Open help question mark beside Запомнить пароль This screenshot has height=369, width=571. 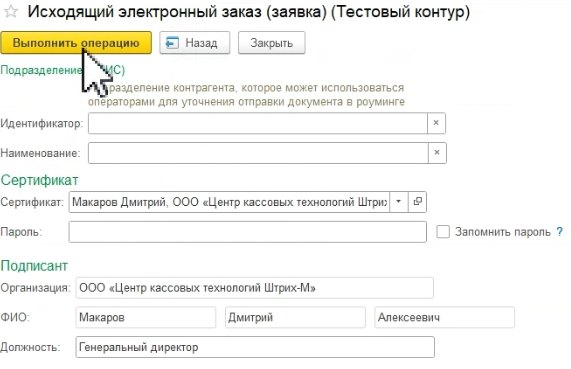(559, 232)
